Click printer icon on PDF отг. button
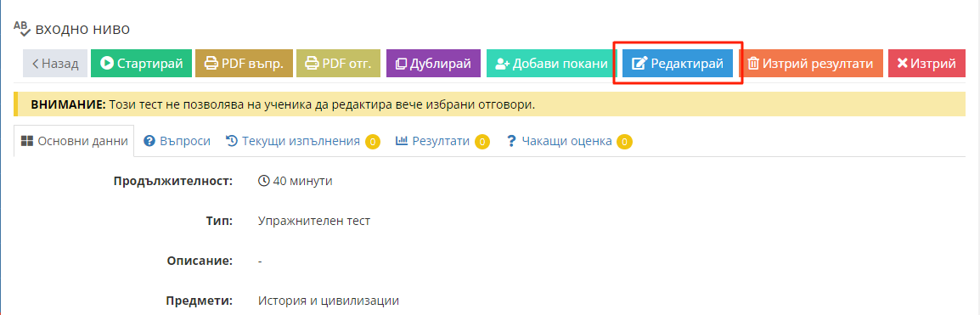This screenshot has width=980, height=315. [x=312, y=63]
